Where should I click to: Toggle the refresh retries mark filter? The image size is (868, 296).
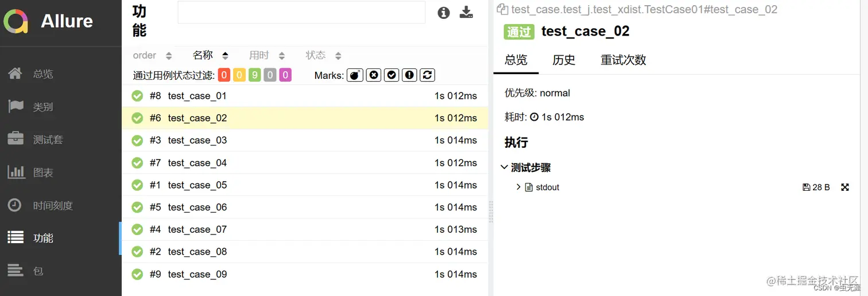[x=427, y=75]
